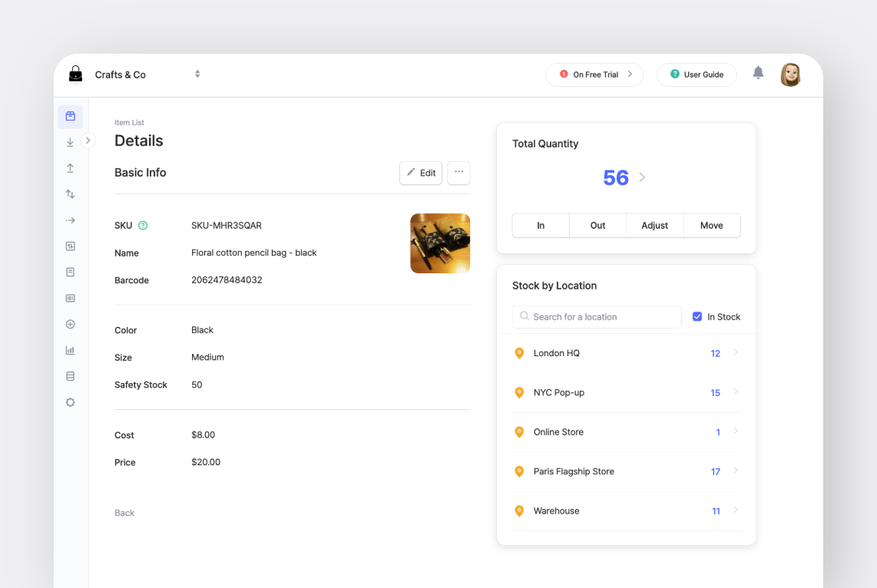Open the pencil bag product thumbnail
This screenshot has height=588, width=877.
tap(440, 243)
